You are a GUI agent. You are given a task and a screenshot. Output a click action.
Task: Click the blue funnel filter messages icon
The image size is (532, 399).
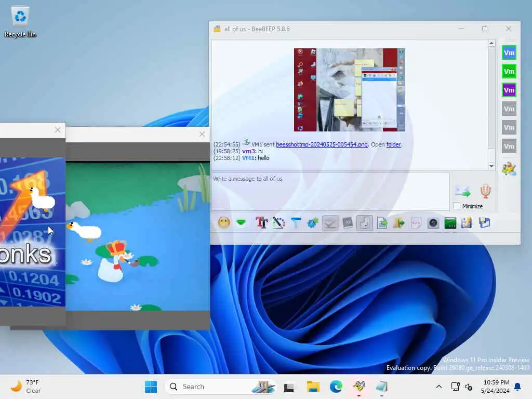tap(296, 223)
